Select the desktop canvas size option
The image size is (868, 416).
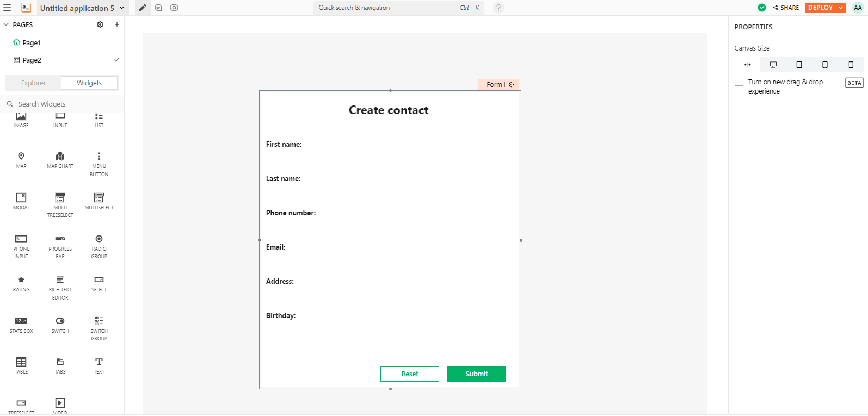(773, 65)
